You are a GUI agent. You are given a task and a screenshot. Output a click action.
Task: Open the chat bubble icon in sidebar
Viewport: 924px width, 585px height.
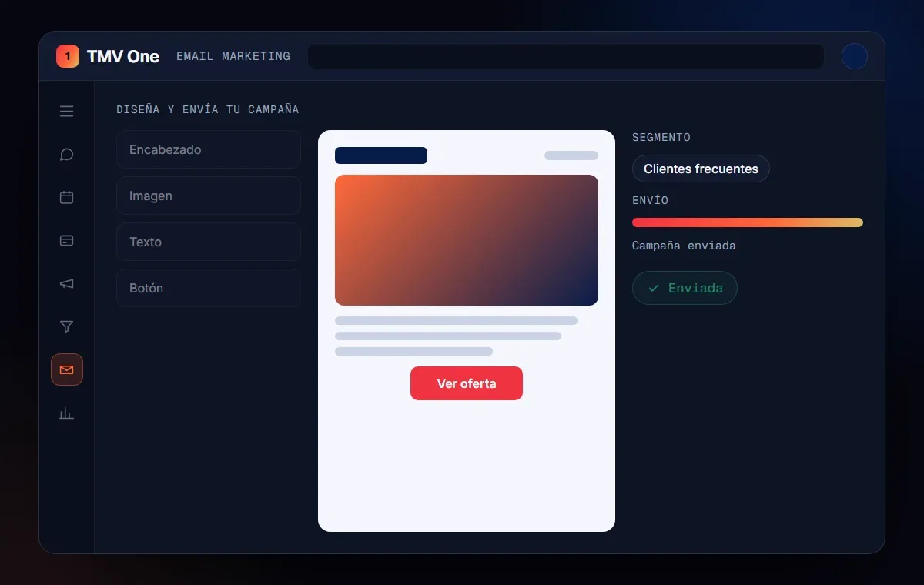pyautogui.click(x=67, y=155)
